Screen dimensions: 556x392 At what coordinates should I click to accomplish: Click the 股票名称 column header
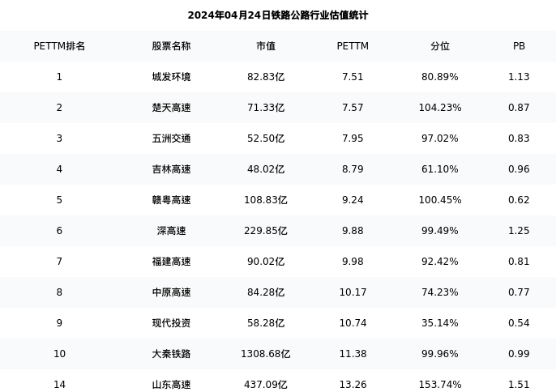pyautogui.click(x=171, y=46)
